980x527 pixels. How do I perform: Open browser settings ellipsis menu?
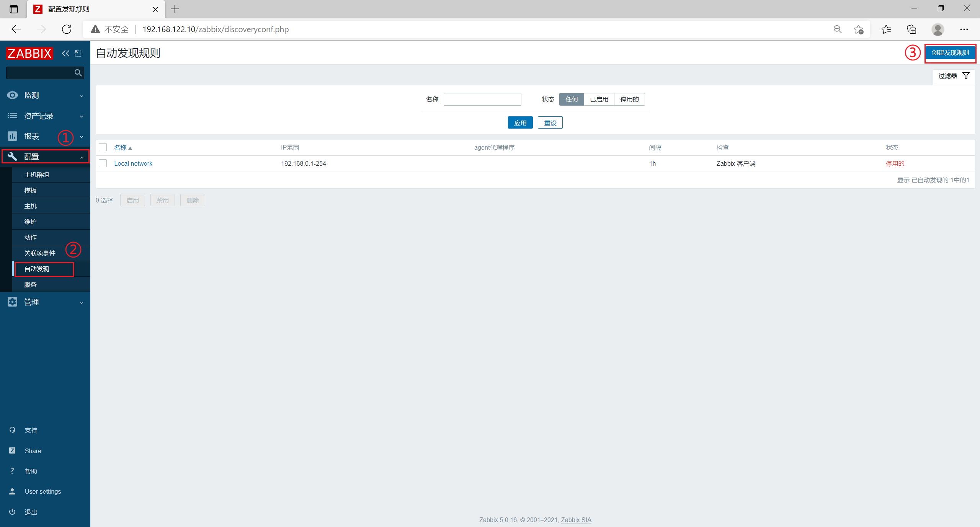pos(964,29)
